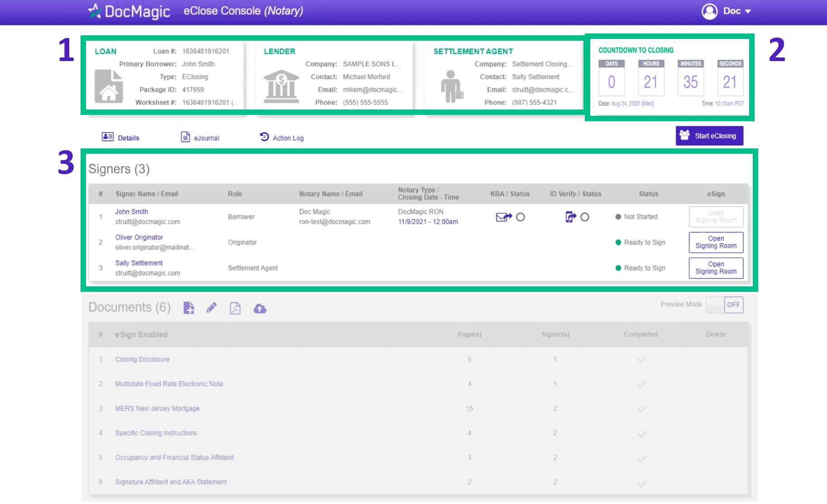Click the Lender bank building icon

(281, 86)
